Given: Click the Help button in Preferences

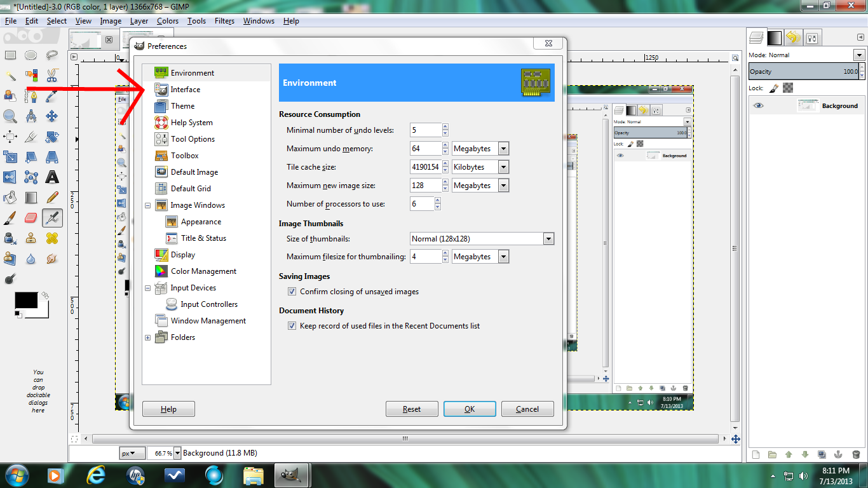Looking at the screenshot, I should [x=168, y=409].
